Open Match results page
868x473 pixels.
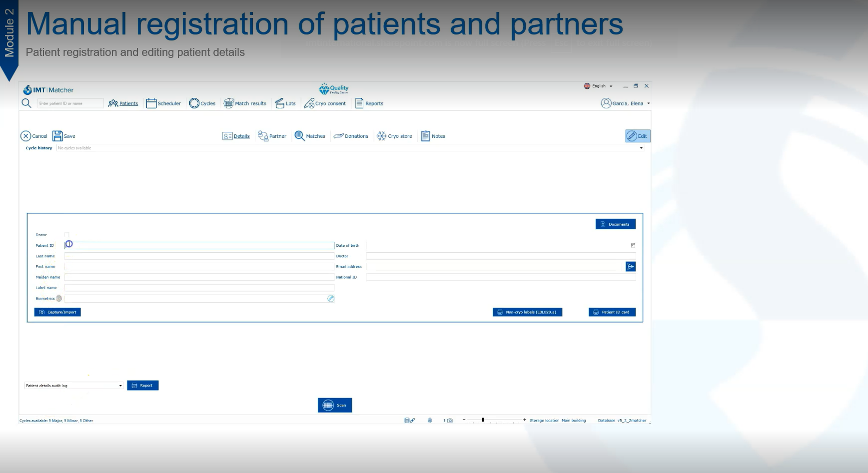pyautogui.click(x=245, y=103)
